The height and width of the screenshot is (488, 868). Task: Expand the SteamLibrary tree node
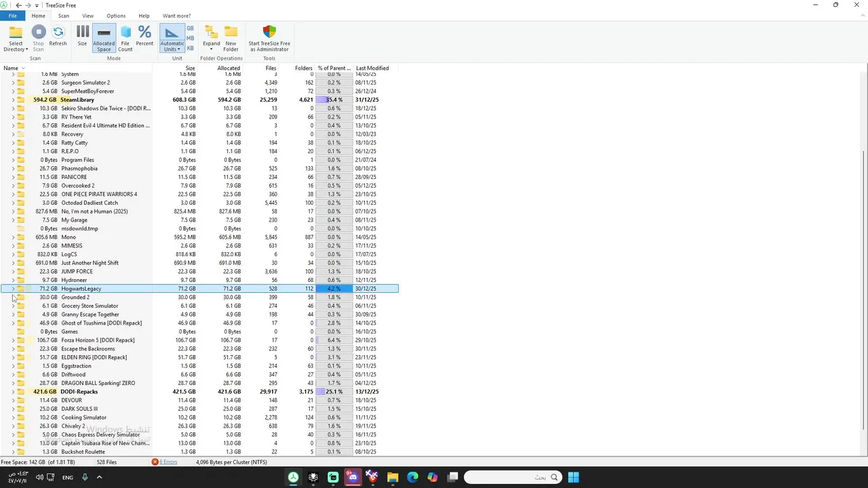(13, 100)
